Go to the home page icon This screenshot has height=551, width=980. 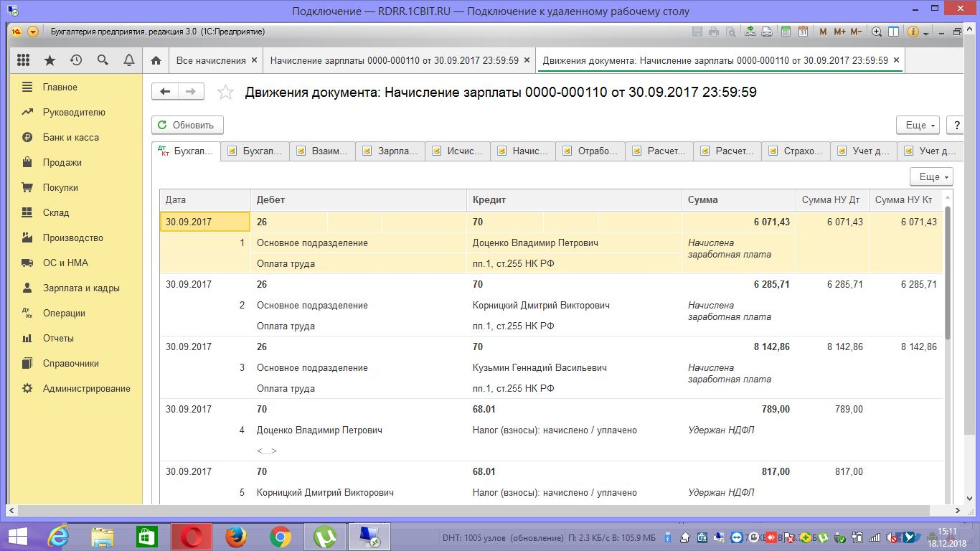pos(156,60)
